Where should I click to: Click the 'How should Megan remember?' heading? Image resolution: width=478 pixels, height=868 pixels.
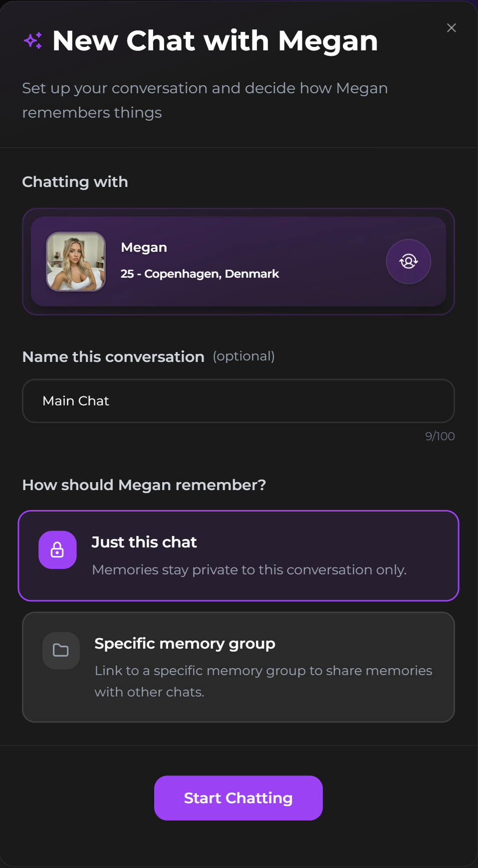click(x=144, y=485)
